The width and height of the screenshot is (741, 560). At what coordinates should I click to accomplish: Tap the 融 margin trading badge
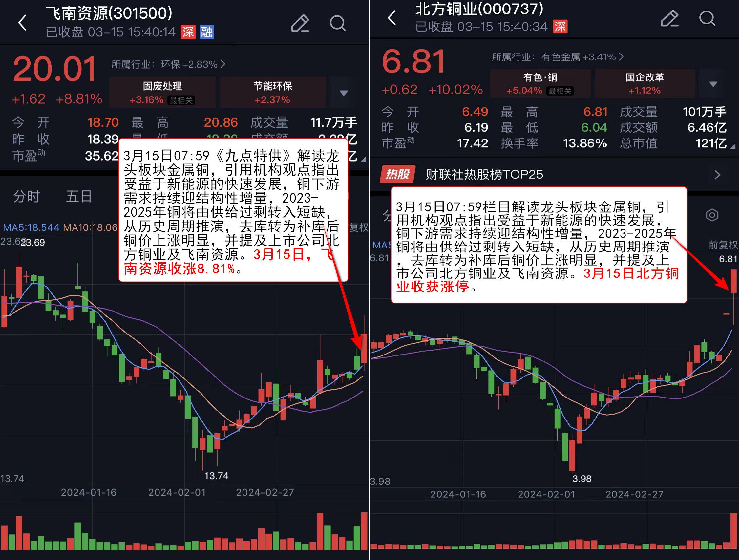(207, 32)
